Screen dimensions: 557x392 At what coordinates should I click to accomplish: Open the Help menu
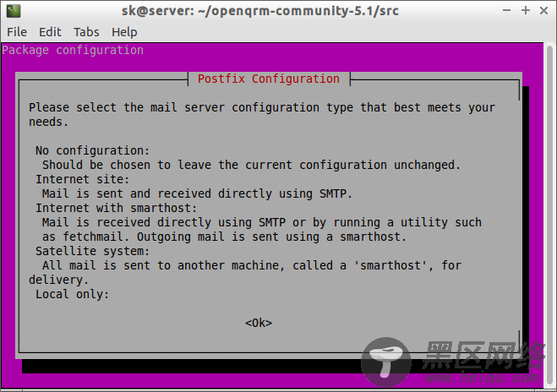click(x=124, y=32)
